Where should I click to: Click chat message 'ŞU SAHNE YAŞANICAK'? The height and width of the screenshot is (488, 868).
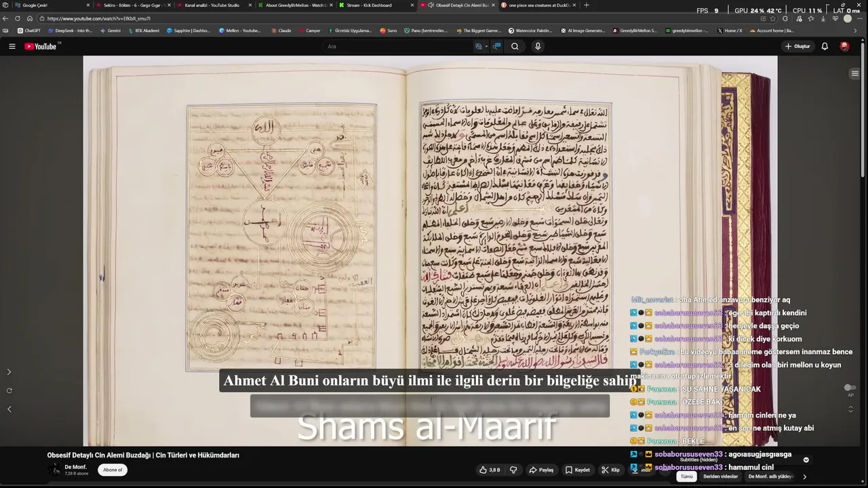click(x=721, y=389)
